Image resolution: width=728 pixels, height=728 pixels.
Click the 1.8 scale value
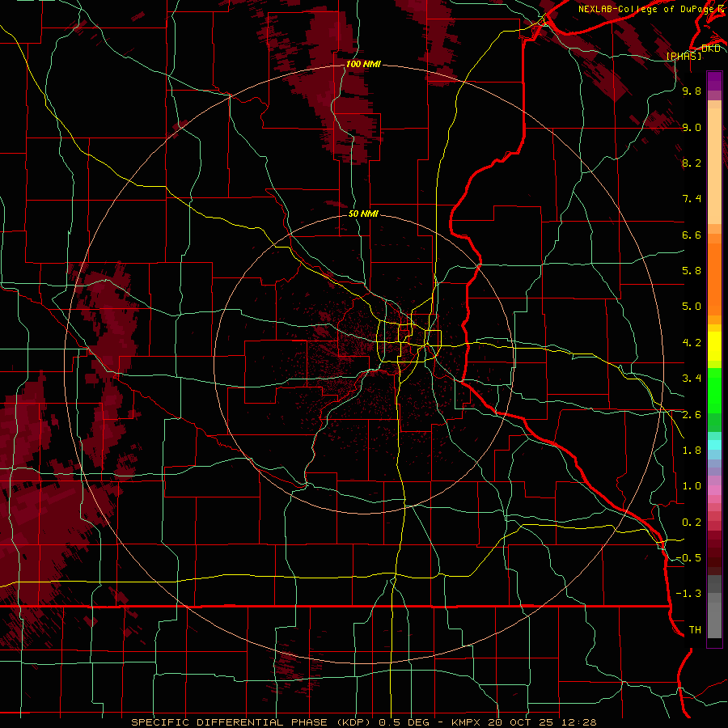coord(692,451)
